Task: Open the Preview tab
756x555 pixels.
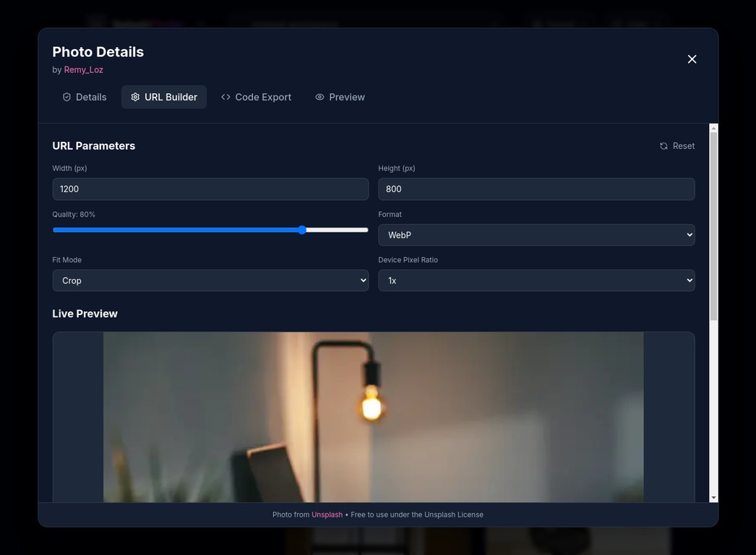Action: [340, 96]
